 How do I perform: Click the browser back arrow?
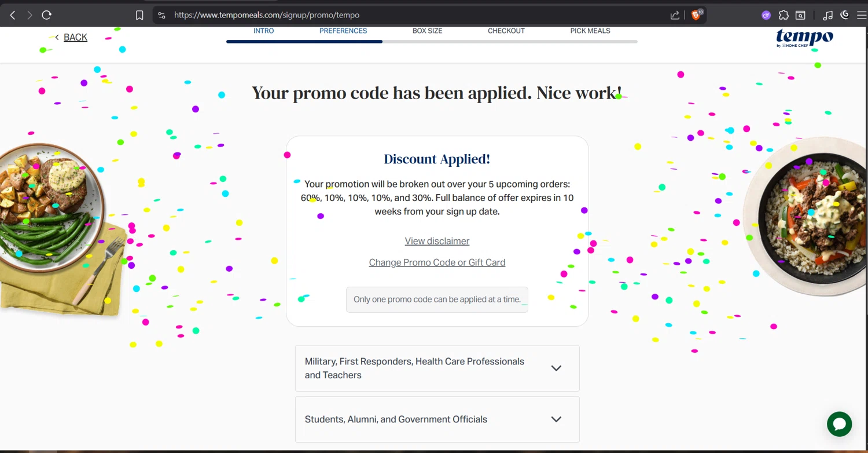[13, 15]
